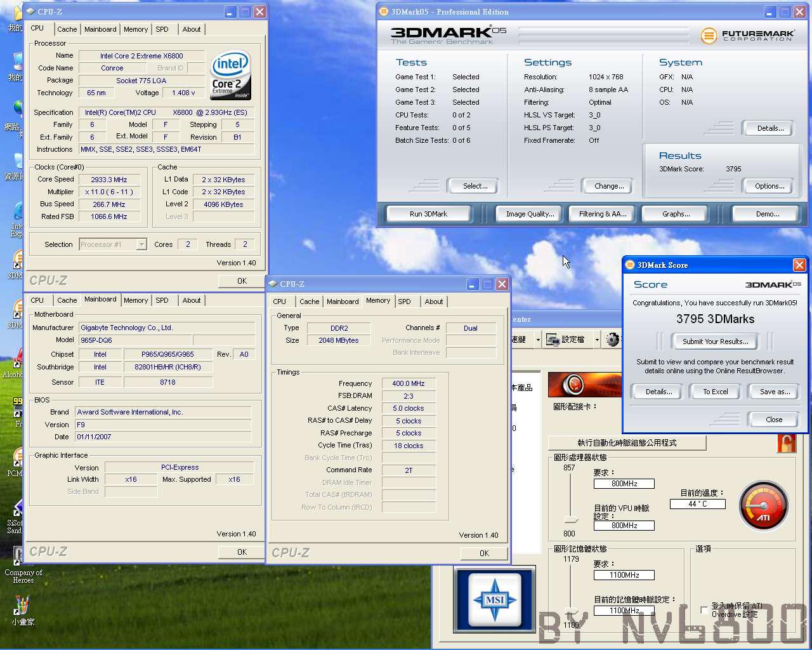The width and height of the screenshot is (812, 650).
Task: Click the Run 3DMark button
Action: pos(428,214)
